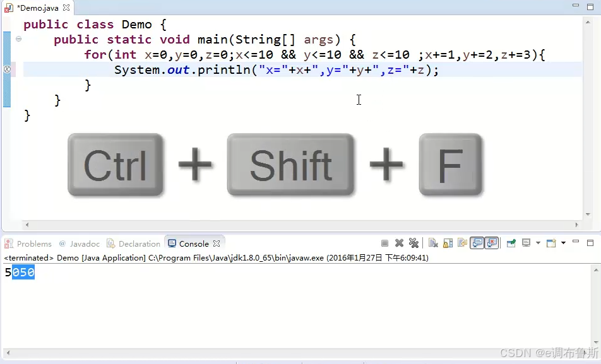Open Display Selected Console dropdown arrow

pyautogui.click(x=538, y=243)
